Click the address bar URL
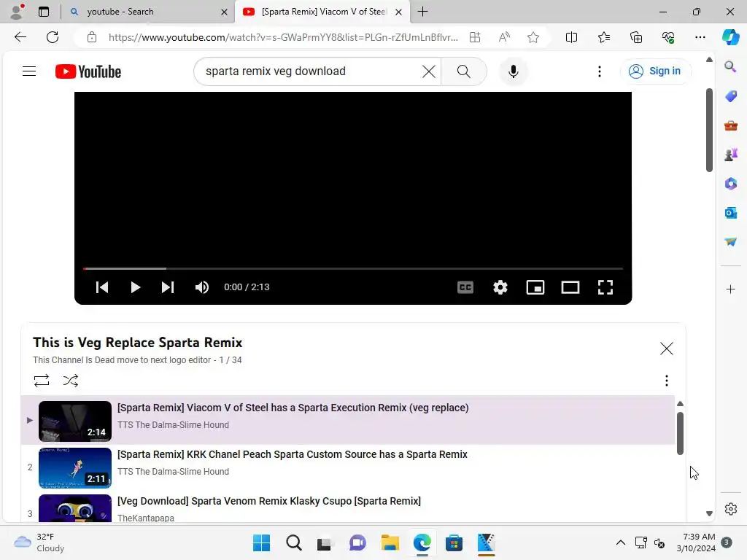Screen dimensions: 747x560 point(283,37)
